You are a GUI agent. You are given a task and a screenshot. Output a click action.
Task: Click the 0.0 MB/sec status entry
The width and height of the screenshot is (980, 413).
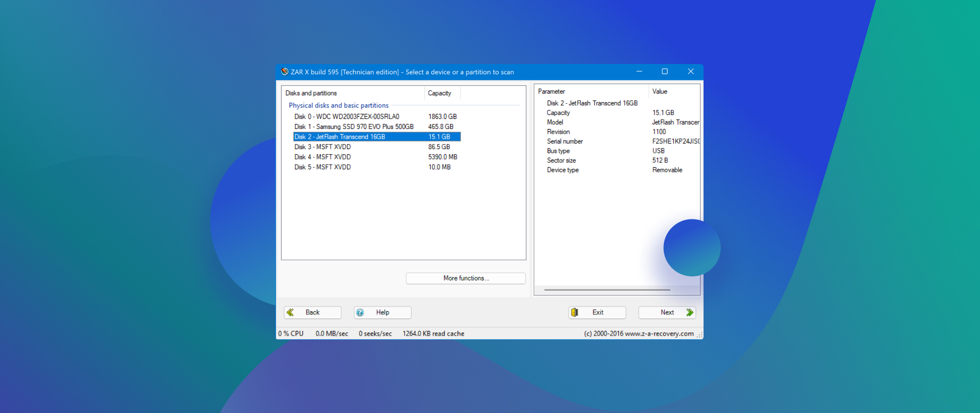332,333
